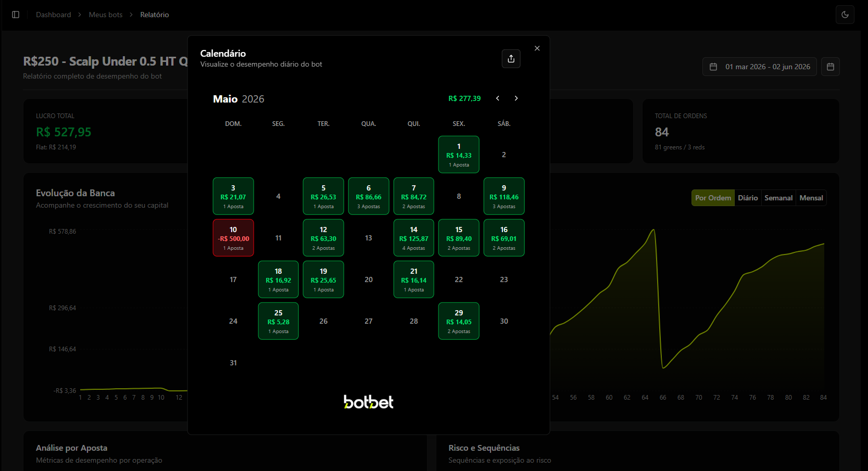Open Meus bots breadcrumb link
868x471 pixels.
point(106,15)
